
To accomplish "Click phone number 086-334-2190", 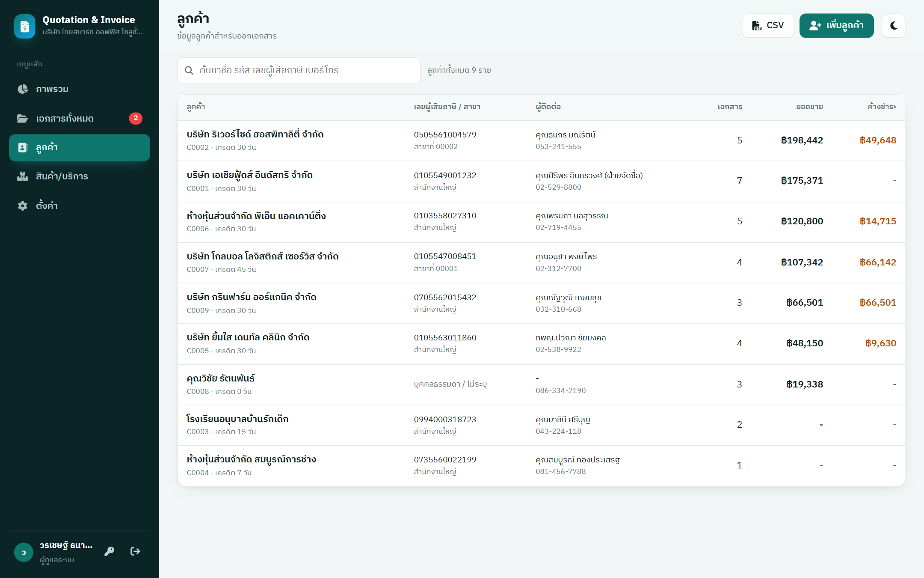I will pos(560,390).
